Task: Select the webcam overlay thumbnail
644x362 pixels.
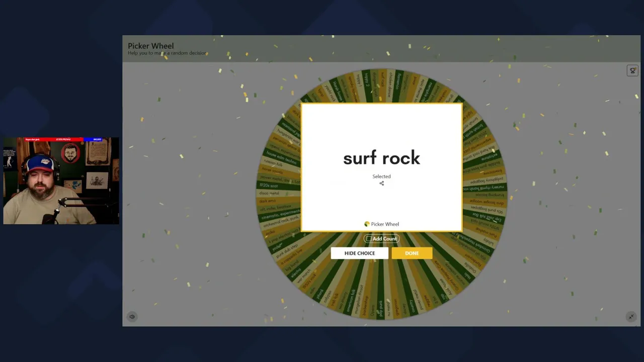Action: coord(61,181)
